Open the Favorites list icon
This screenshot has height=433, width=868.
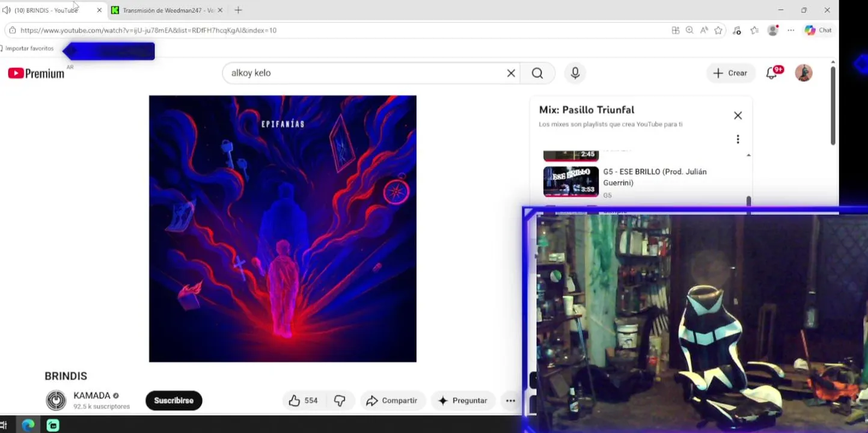pos(754,30)
